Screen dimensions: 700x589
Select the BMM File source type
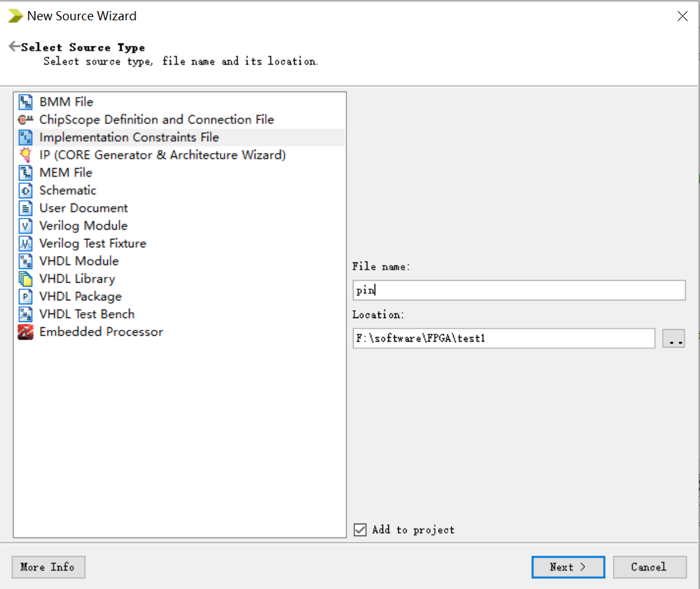coord(65,101)
